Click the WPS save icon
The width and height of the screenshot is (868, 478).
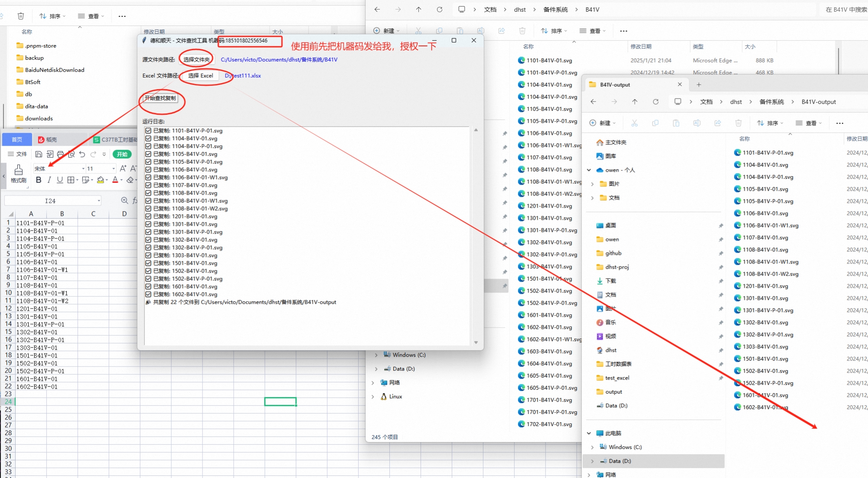pyautogui.click(x=39, y=154)
